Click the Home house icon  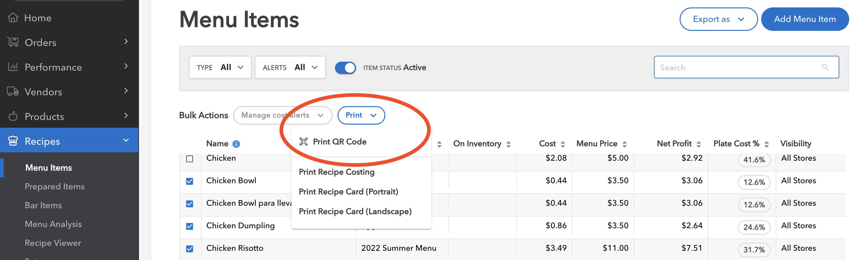tap(13, 18)
